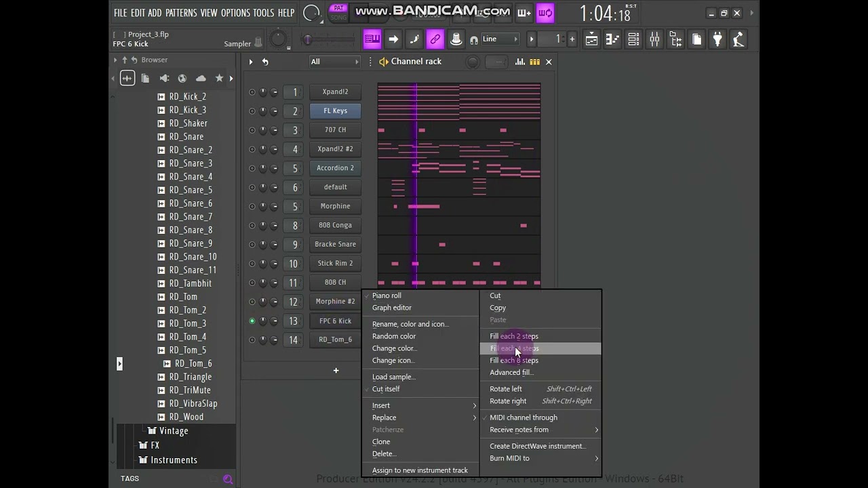Select the browser globe tab icon
The height and width of the screenshot is (488, 868).
[182, 78]
